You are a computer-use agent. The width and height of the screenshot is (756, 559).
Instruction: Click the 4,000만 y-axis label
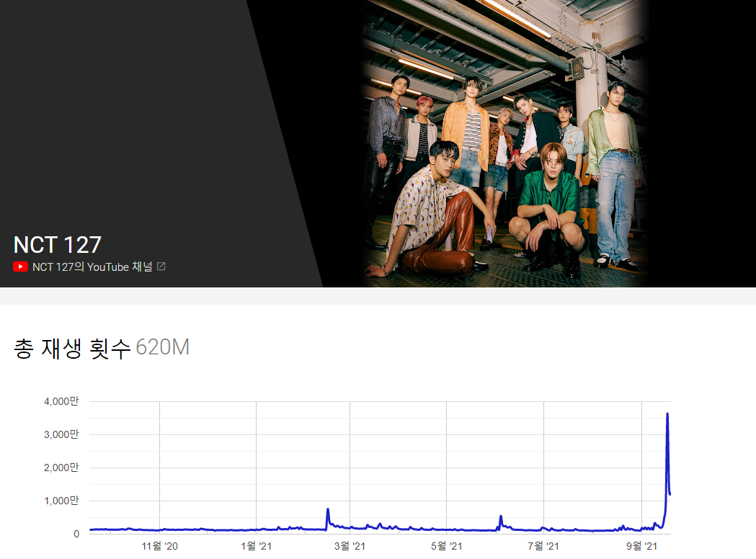tap(61, 401)
